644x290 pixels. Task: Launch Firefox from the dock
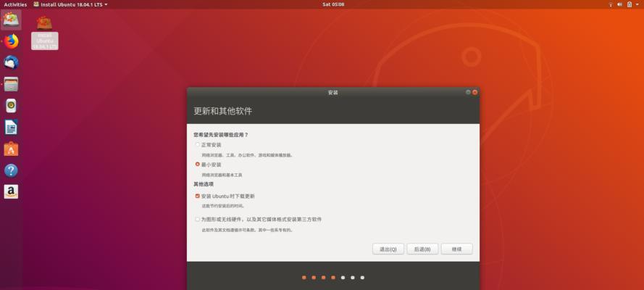[11, 41]
